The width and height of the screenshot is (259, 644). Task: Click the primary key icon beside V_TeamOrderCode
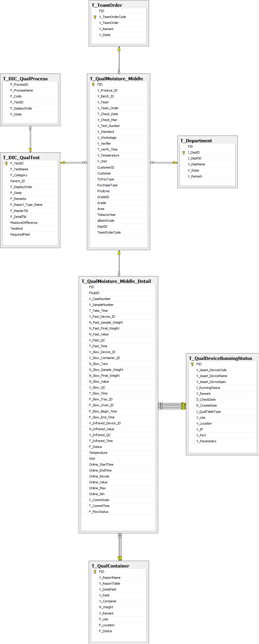pyautogui.click(x=95, y=17)
